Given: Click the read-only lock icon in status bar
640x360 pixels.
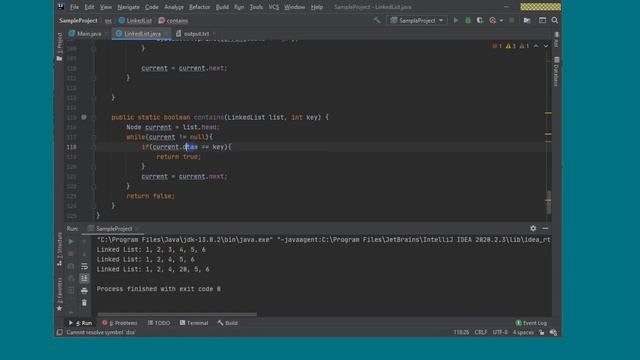Looking at the screenshot, I should click(x=542, y=332).
